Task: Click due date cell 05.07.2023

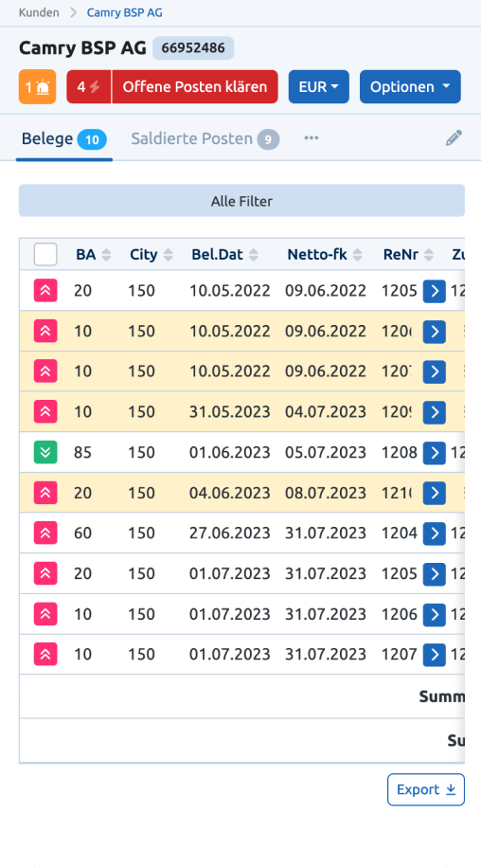Action: click(326, 452)
